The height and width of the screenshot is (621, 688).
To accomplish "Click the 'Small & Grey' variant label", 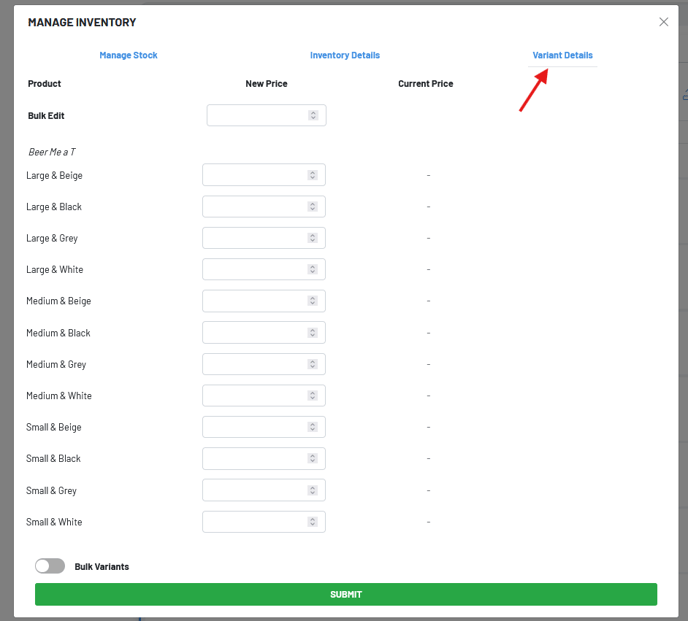I will [51, 491].
